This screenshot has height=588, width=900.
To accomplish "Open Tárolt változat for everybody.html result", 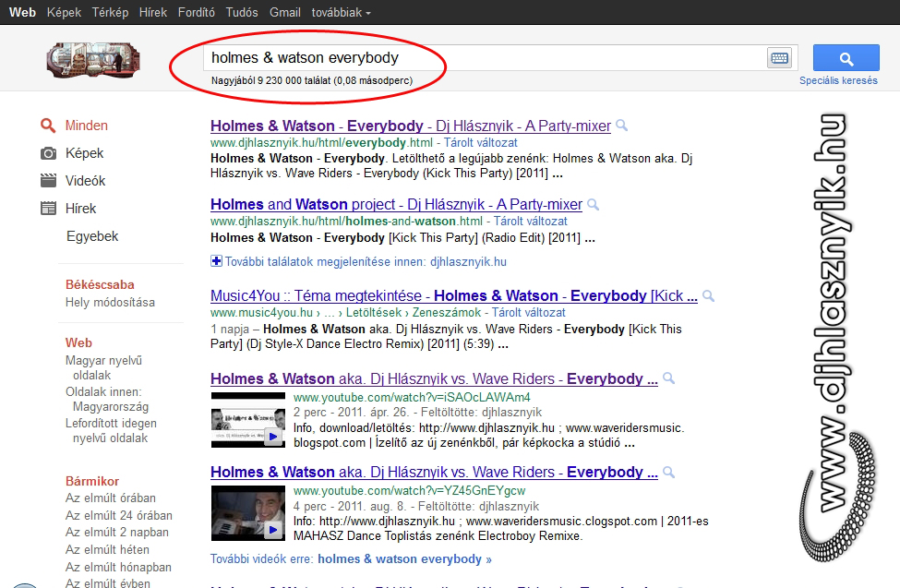I will pyautogui.click(x=480, y=142).
